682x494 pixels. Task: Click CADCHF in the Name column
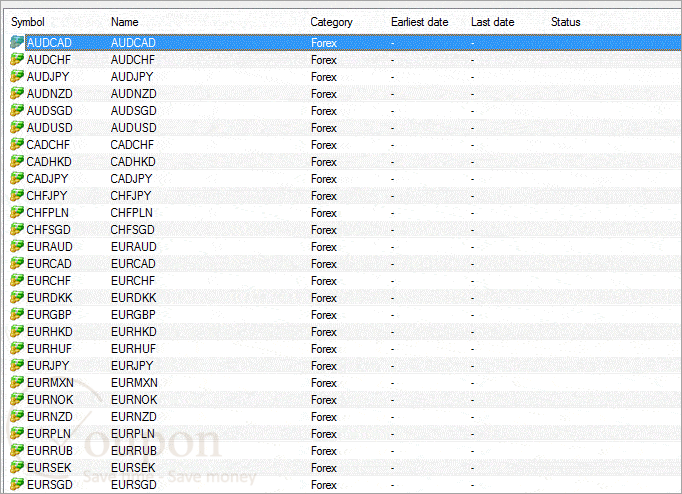132,144
